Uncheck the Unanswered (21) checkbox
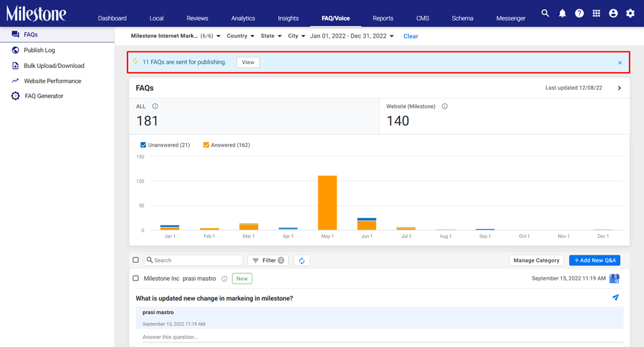Image resolution: width=644 pixels, height=347 pixels. point(143,144)
